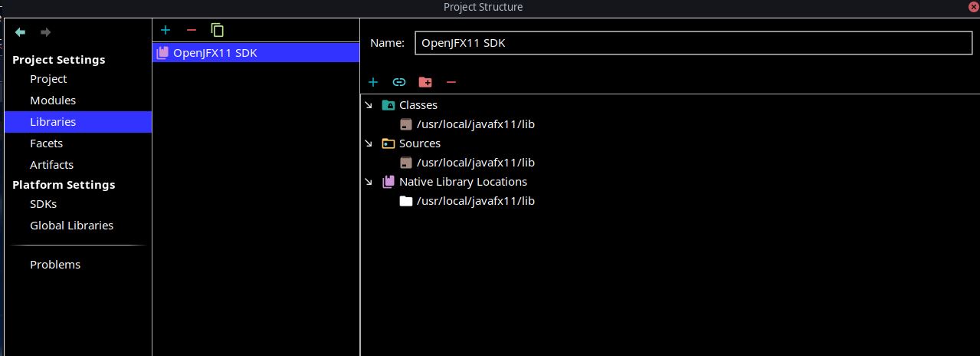Screen dimensions: 980x356
Task: Go to the Artifacts section
Action: coord(51,165)
